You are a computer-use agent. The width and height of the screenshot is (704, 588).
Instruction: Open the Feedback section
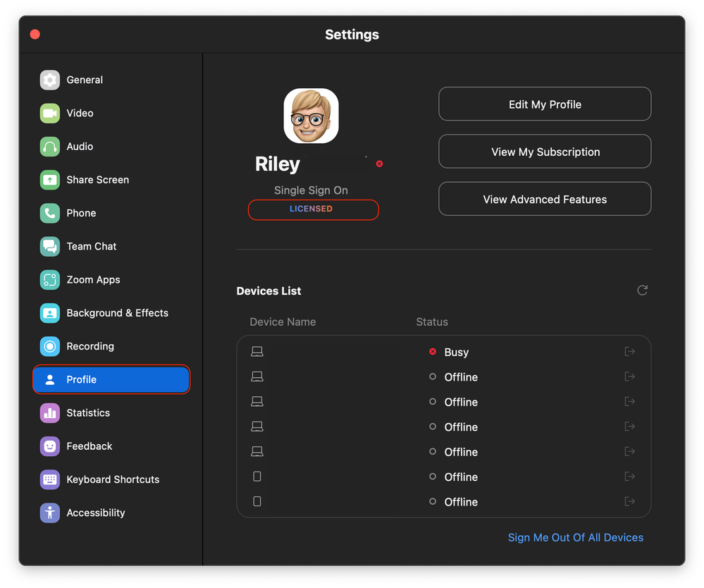(89, 446)
